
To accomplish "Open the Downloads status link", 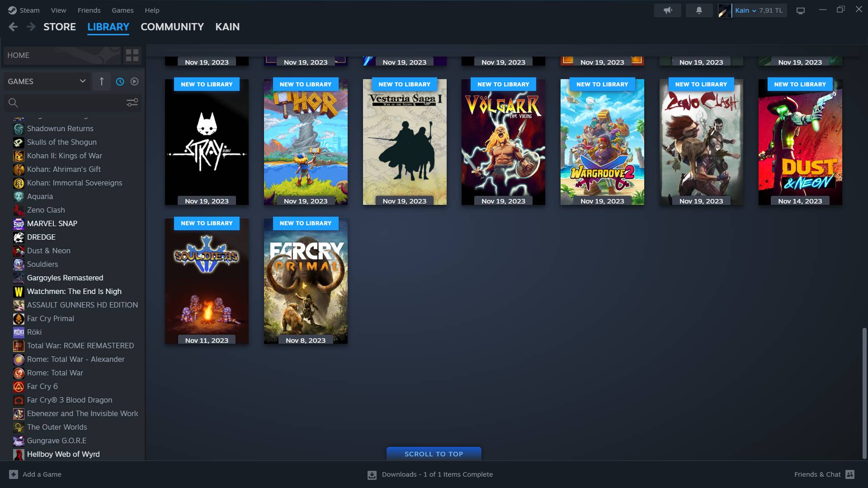I will [437, 474].
